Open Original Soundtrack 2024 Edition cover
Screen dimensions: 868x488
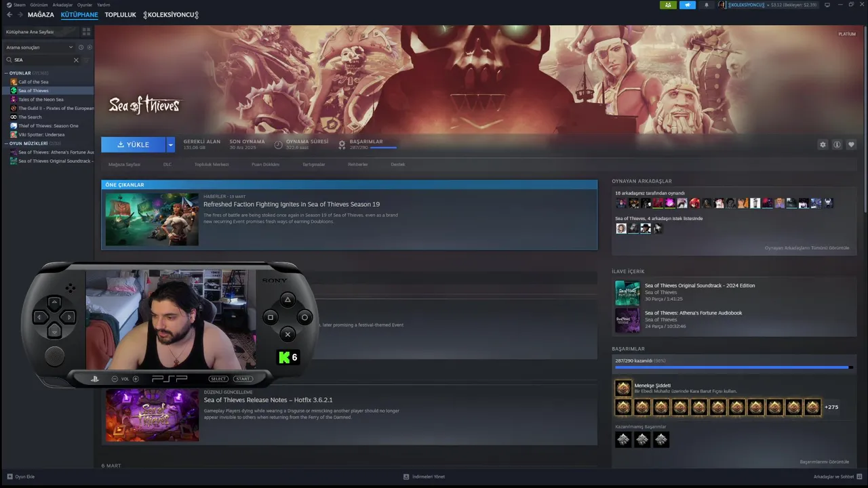pos(627,293)
